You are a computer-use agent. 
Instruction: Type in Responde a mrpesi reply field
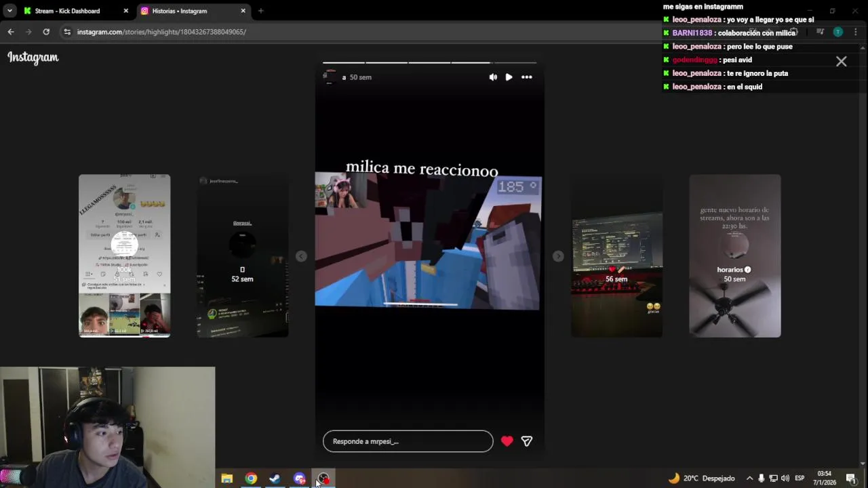click(x=408, y=441)
